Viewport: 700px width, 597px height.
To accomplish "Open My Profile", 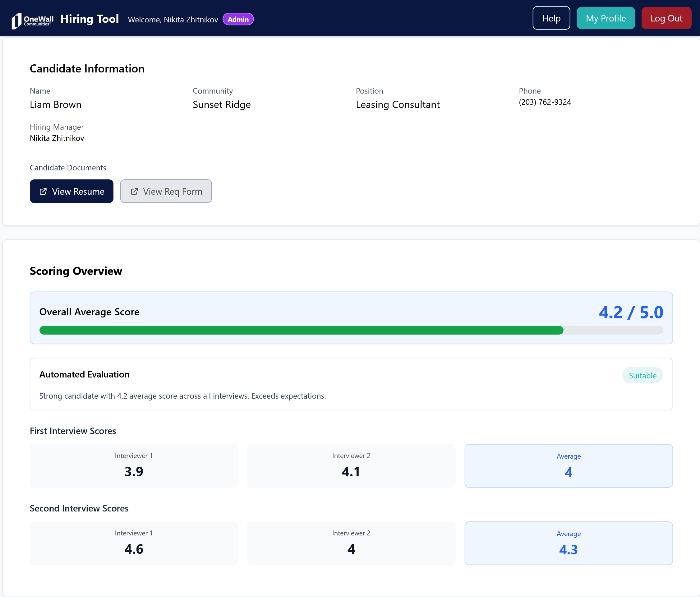I will tap(606, 18).
